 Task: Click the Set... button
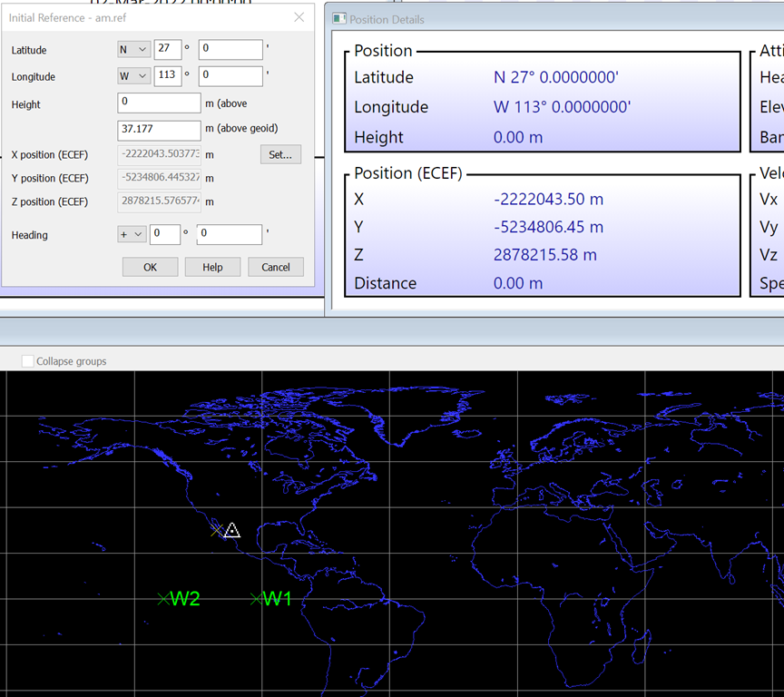[280, 154]
